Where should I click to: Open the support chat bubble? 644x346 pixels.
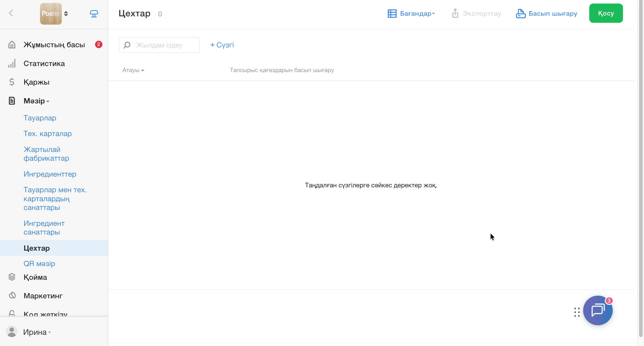point(598,310)
